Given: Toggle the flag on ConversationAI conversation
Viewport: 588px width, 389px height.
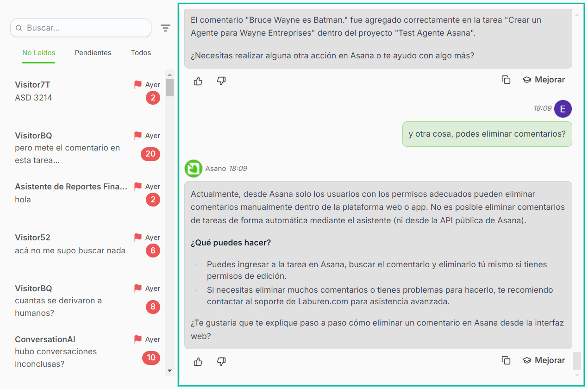Looking at the screenshot, I should point(138,339).
